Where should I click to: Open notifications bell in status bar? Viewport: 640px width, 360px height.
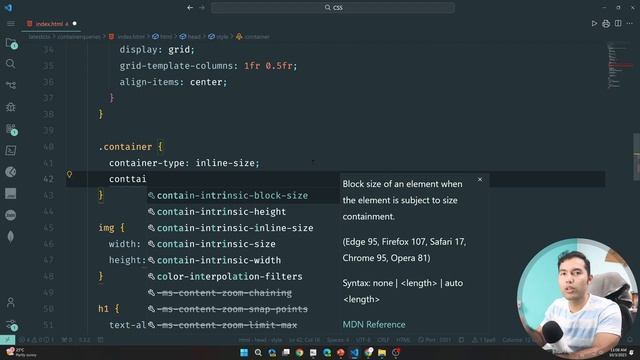(629, 340)
